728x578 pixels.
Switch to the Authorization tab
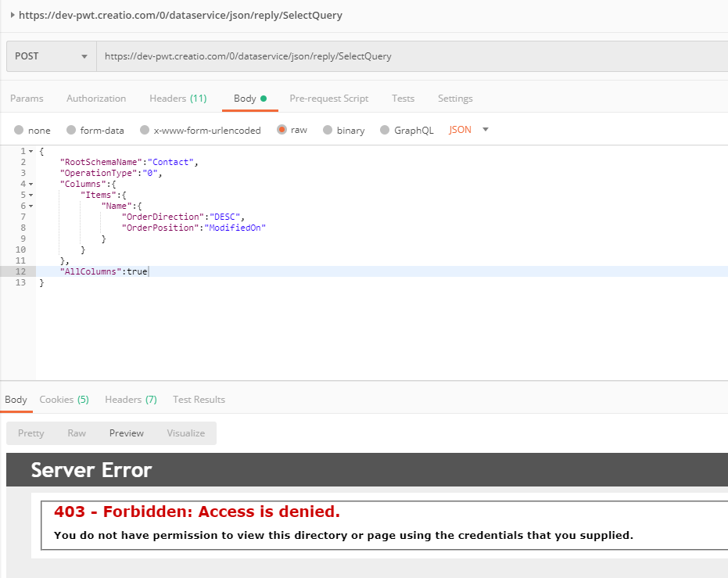point(96,99)
